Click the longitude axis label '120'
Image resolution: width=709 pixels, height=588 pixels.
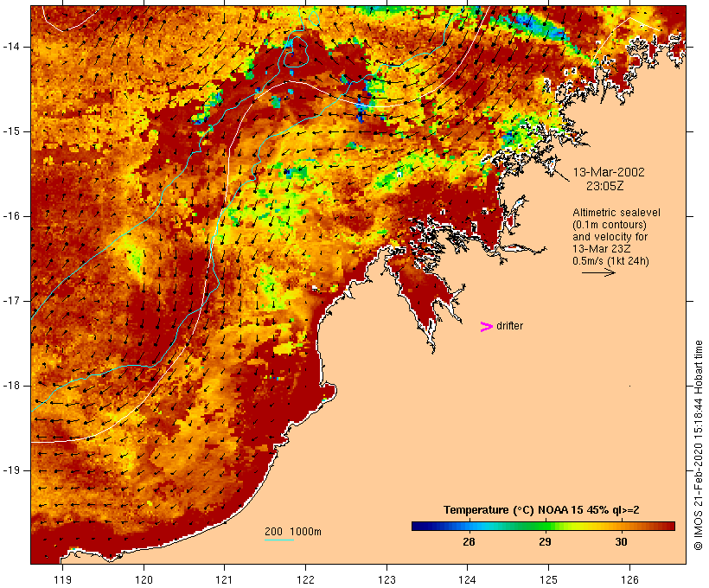pyautogui.click(x=144, y=579)
